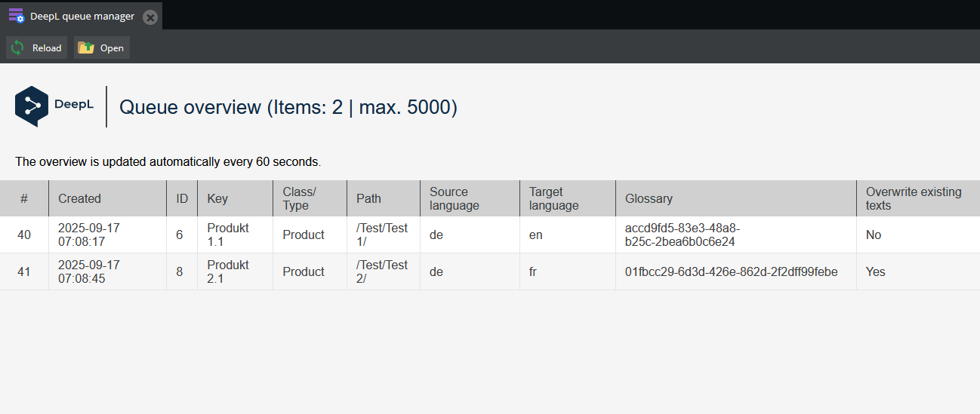Click the DeepL queue manager tab icon
Viewport: 980px width, 414px height.
pos(16,16)
